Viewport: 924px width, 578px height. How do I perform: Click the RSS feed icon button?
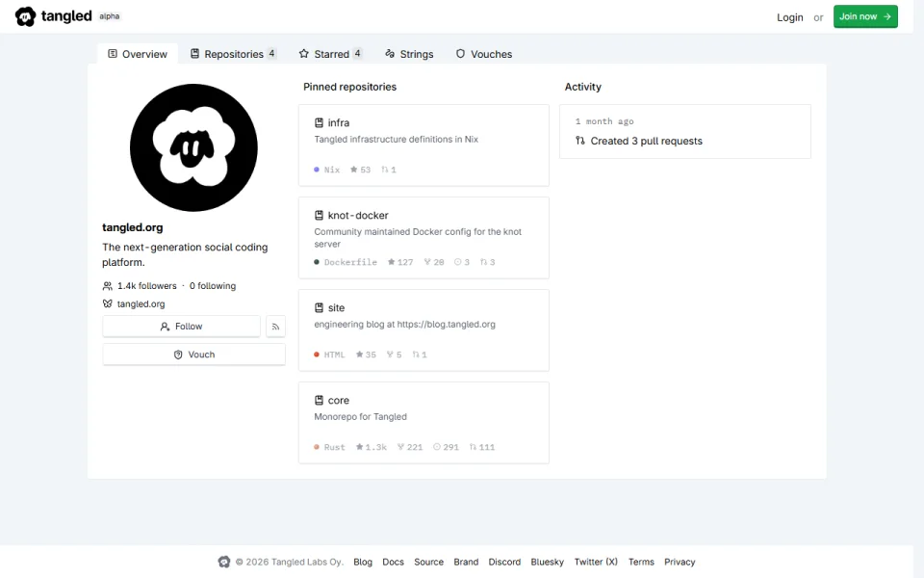[275, 327]
